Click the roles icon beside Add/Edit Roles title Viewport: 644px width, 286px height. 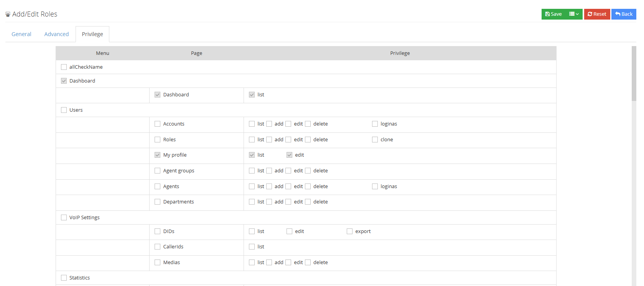point(8,15)
